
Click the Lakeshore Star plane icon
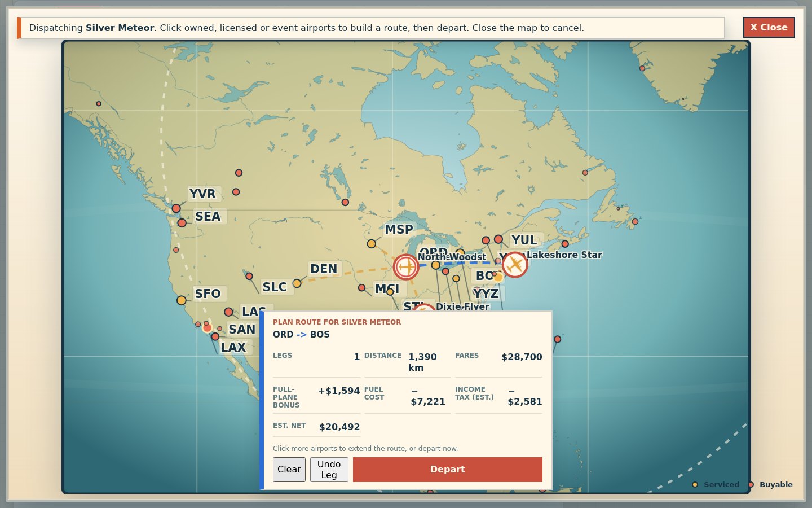point(514,265)
